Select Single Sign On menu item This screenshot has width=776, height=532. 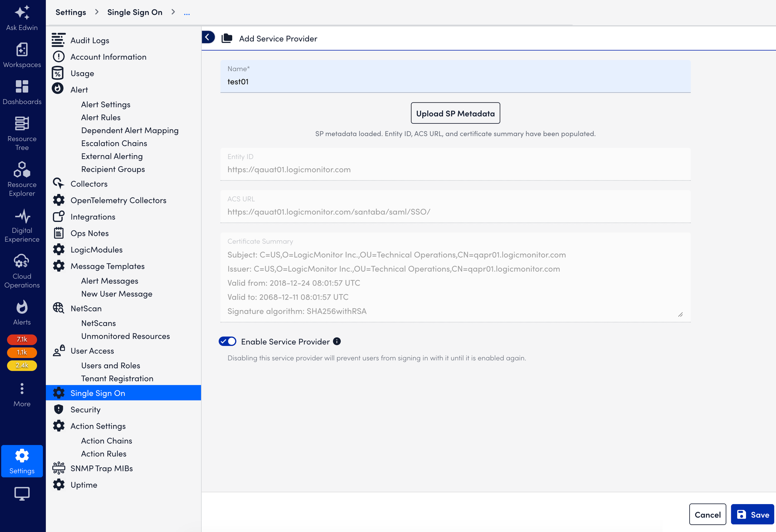point(123,393)
